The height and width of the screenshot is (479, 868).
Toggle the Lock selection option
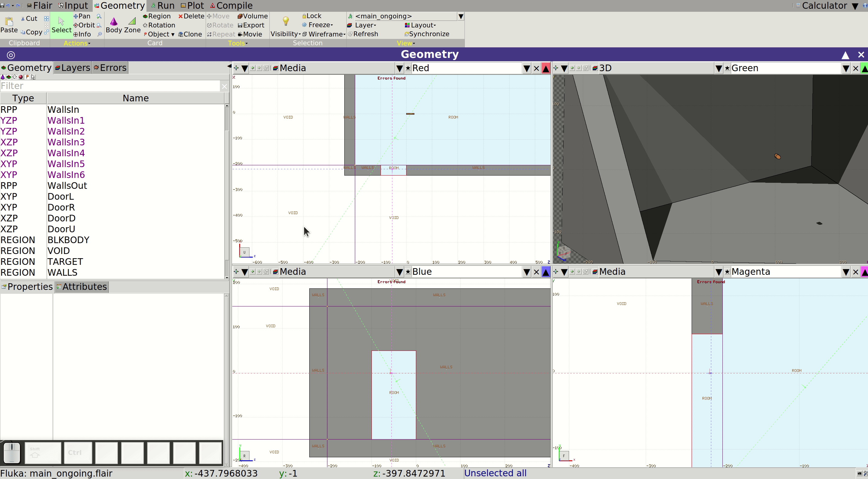[x=312, y=16]
